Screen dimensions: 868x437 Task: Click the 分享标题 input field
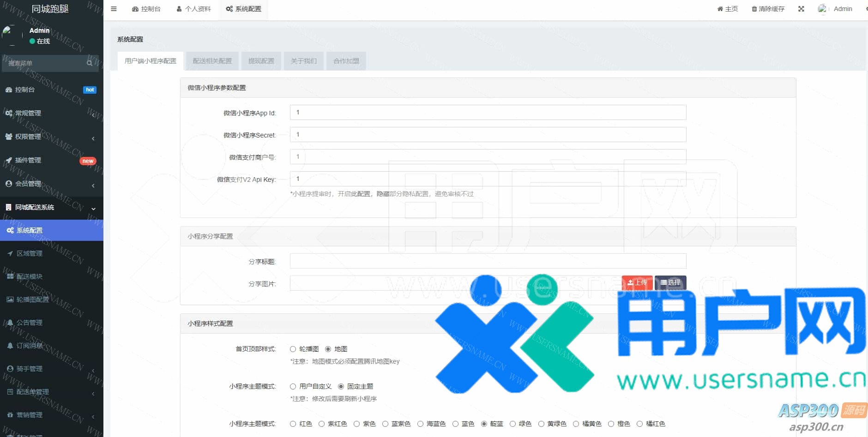tap(488, 261)
